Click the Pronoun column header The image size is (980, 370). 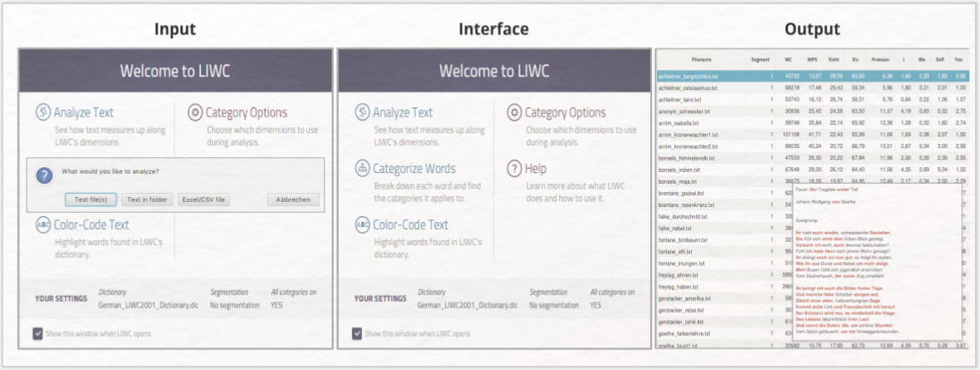click(880, 60)
